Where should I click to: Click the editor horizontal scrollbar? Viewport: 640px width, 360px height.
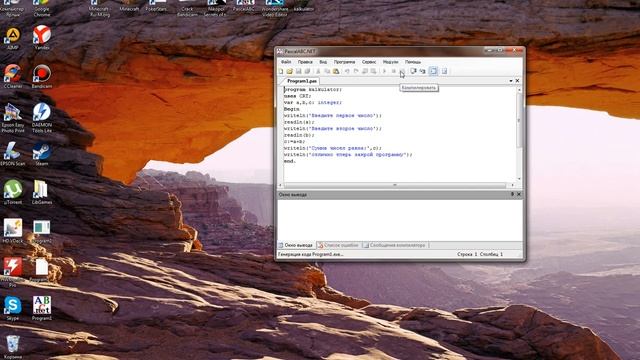pyautogui.click(x=395, y=185)
